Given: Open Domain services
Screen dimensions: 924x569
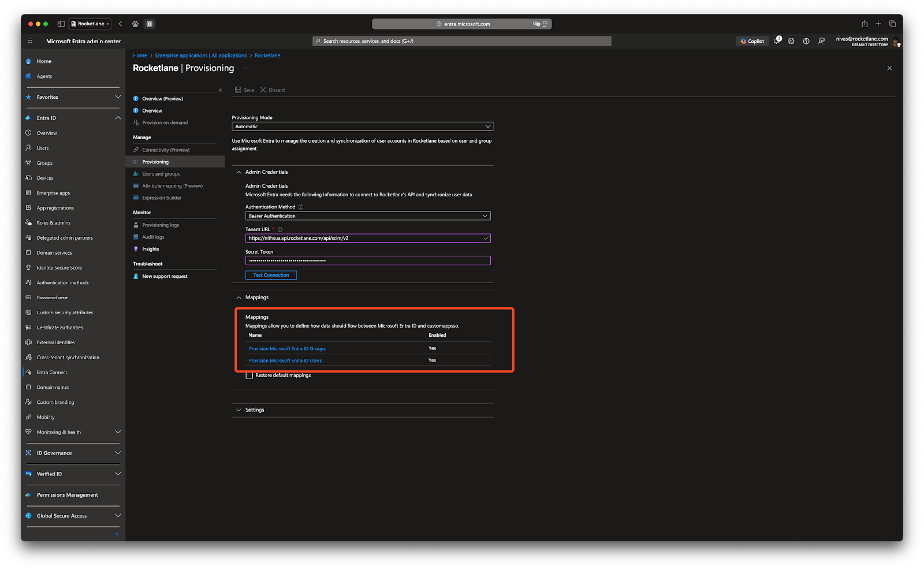Looking at the screenshot, I should click(x=54, y=253).
